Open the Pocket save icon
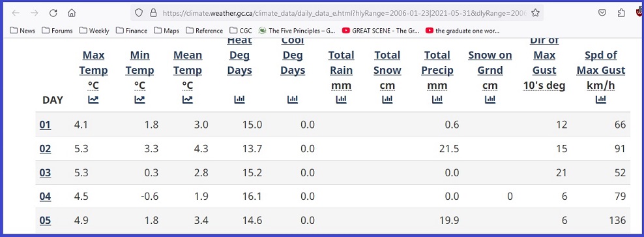 602,13
